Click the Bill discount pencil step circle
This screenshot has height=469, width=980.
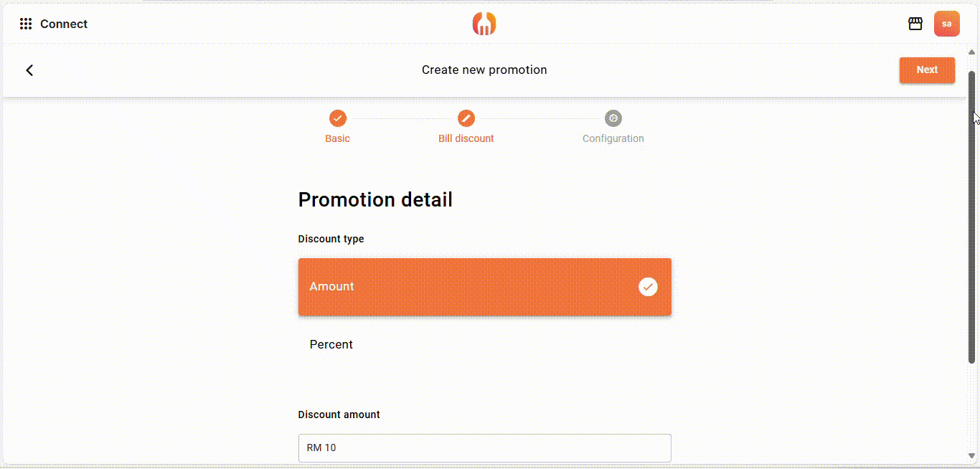click(x=466, y=118)
